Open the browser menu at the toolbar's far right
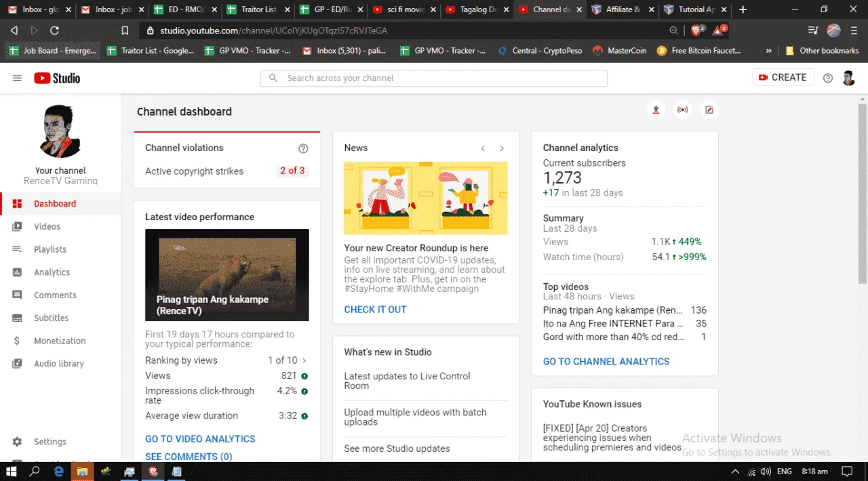The image size is (868, 481). [854, 30]
